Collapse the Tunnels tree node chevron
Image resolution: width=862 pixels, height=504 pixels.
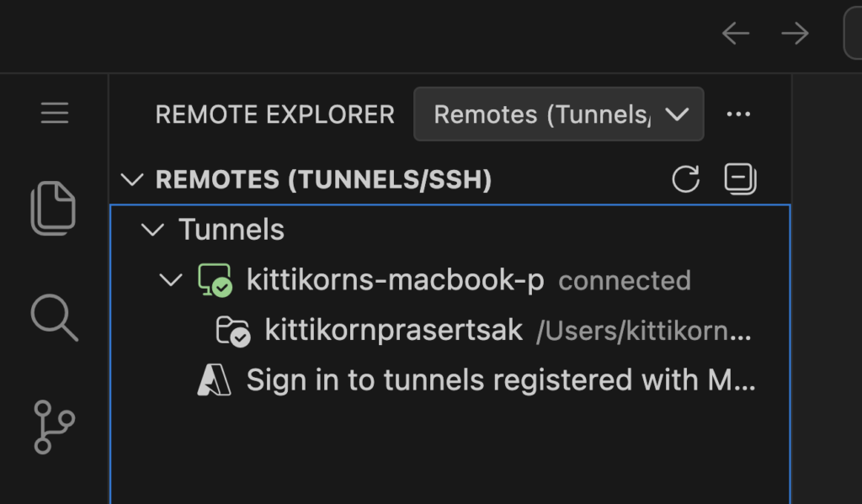coord(152,230)
